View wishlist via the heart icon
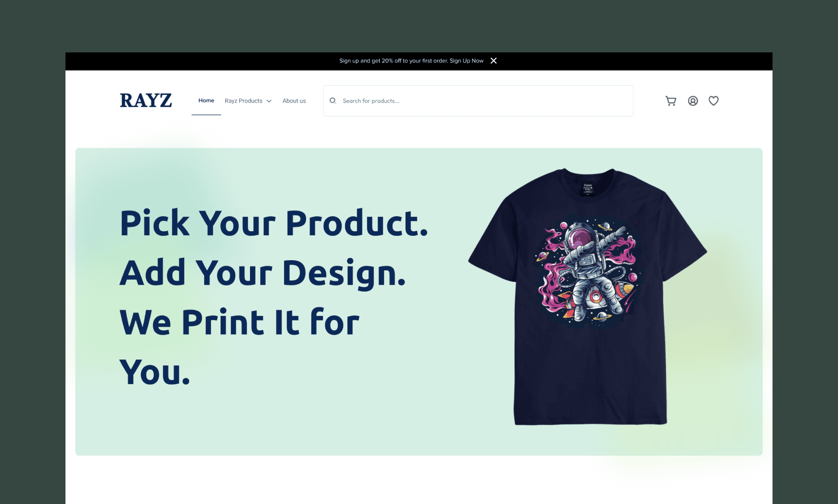The image size is (838, 504). [714, 101]
